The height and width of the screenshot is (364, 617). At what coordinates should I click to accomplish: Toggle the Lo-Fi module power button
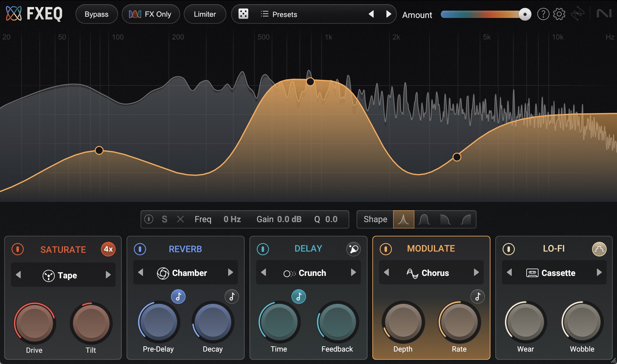(x=509, y=249)
